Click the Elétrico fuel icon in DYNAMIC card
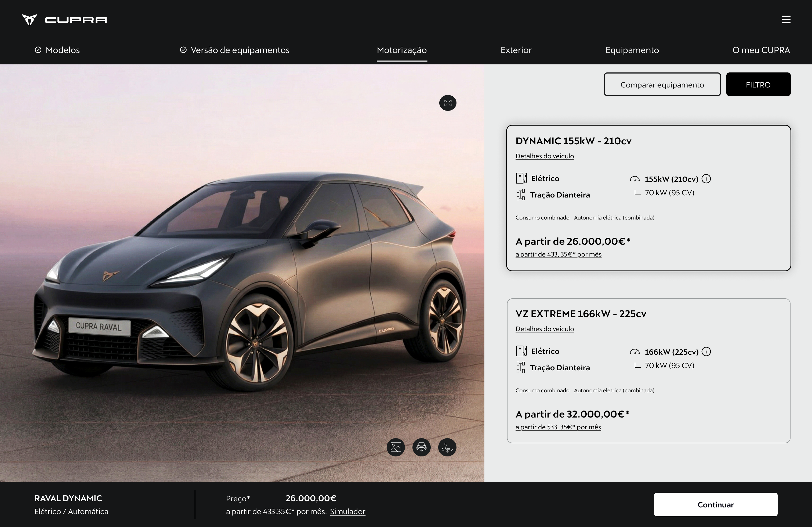 click(x=521, y=178)
